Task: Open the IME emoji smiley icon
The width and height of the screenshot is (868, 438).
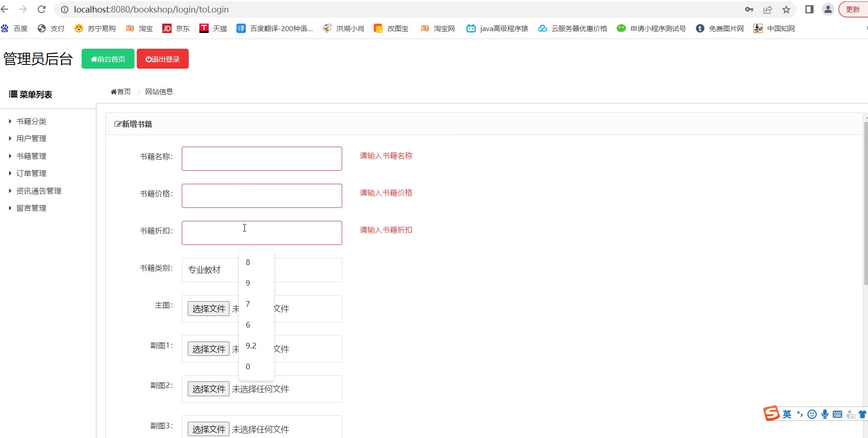Action: [x=812, y=414]
